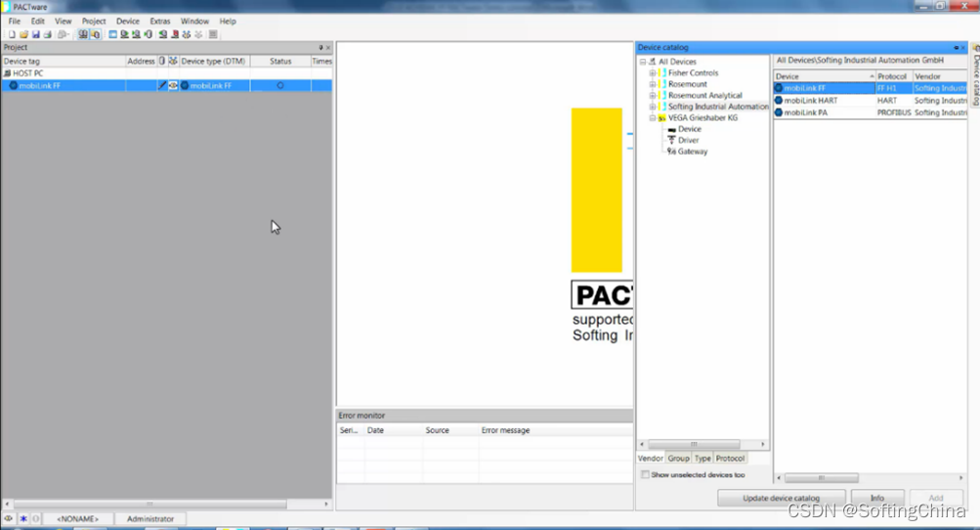Screen dimensions: 980x530
Task: Toggle the device catalog toolbar button
Action: tap(95, 34)
